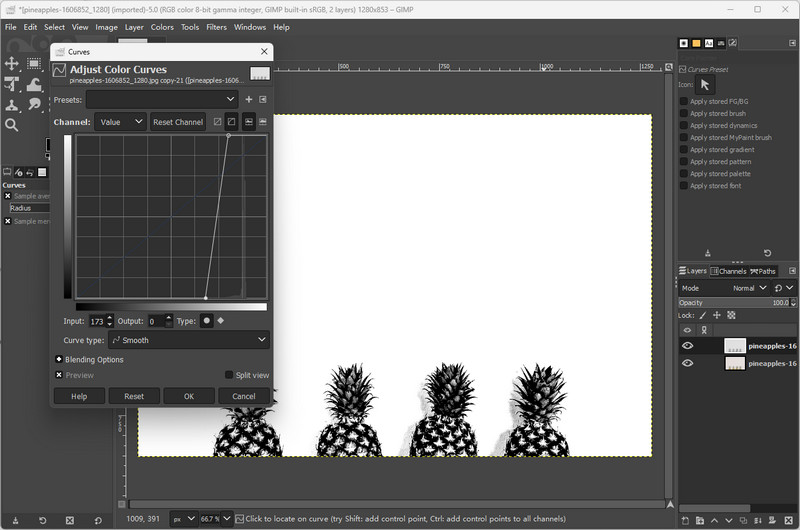Click lock pixels brush icon
800x530 pixels.
(703, 316)
